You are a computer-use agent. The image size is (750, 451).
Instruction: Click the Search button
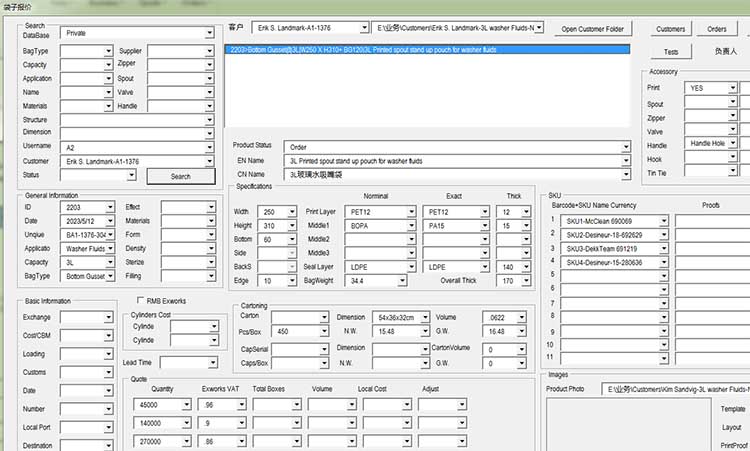click(181, 176)
